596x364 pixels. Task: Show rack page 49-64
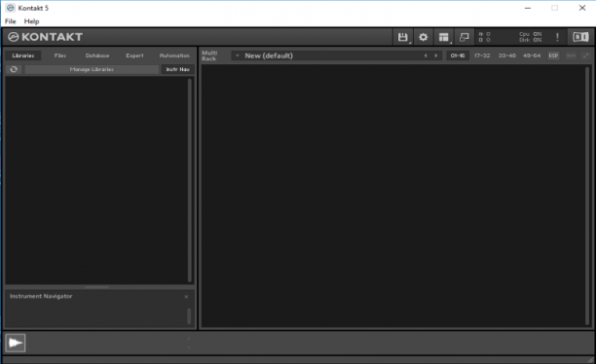coord(532,55)
